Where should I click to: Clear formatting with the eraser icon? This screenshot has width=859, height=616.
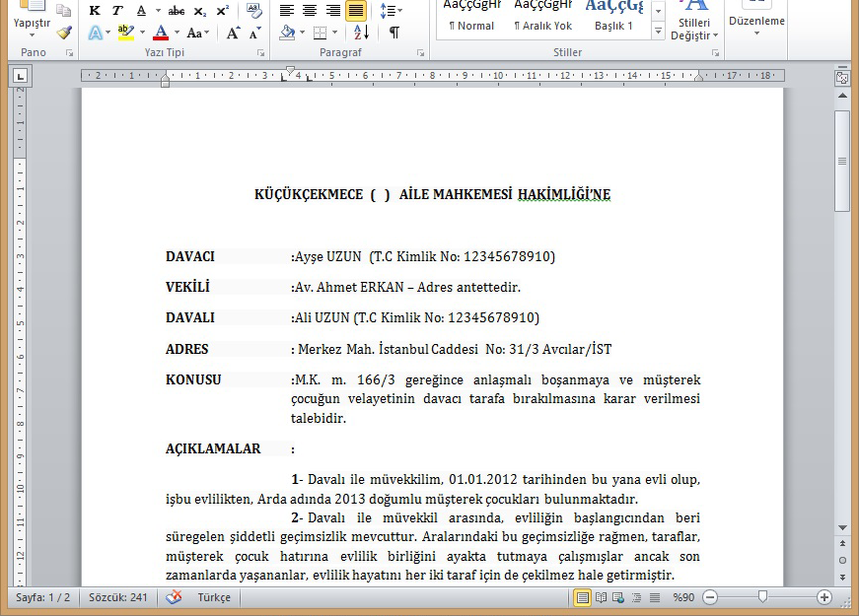253,10
